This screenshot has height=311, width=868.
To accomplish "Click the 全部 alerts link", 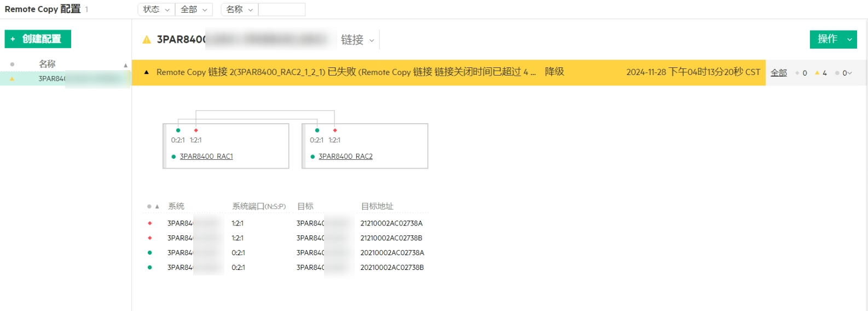I will 778,73.
